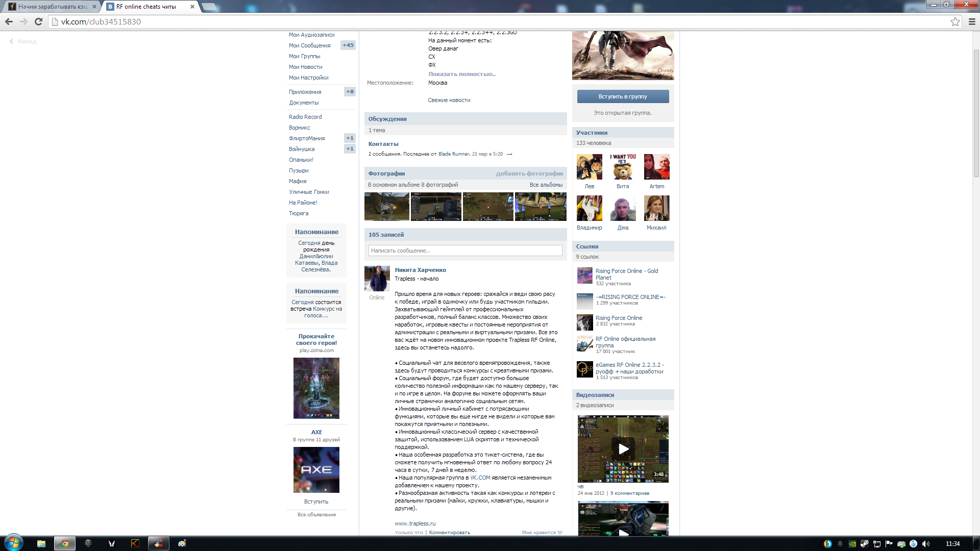Open Все альбомы link
Image resolution: width=980 pixels, height=551 pixels.
(x=546, y=185)
